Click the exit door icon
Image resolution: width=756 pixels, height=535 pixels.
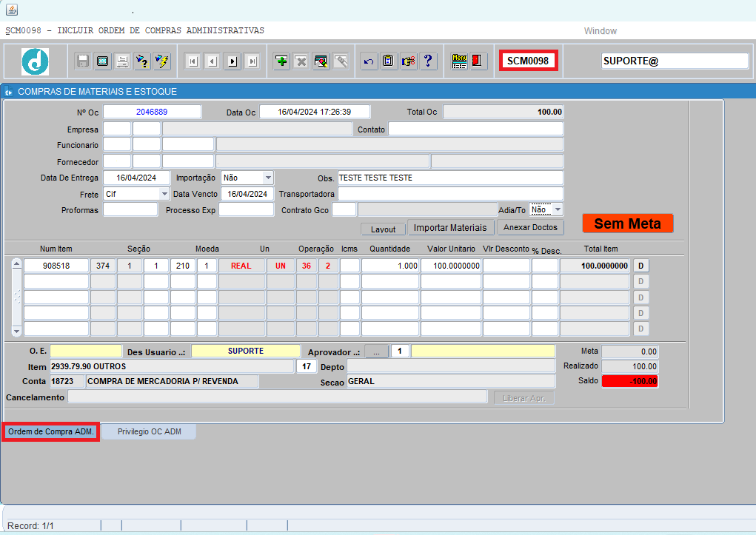(479, 61)
